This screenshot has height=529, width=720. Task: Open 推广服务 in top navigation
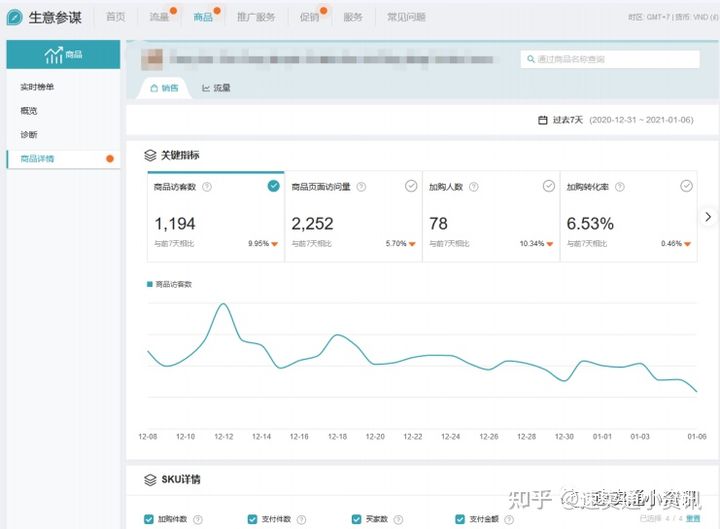pos(256,17)
